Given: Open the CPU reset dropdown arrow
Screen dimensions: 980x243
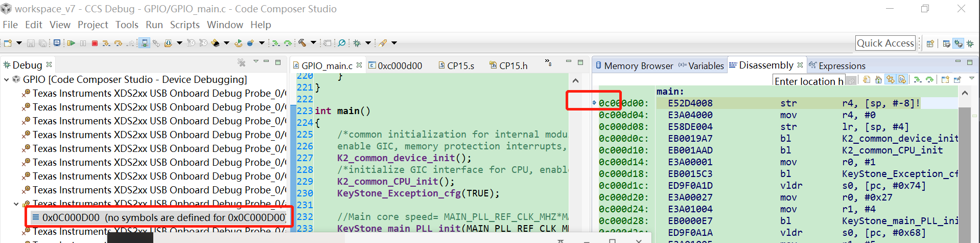Looking at the screenshot, I should pyautogui.click(x=226, y=43).
